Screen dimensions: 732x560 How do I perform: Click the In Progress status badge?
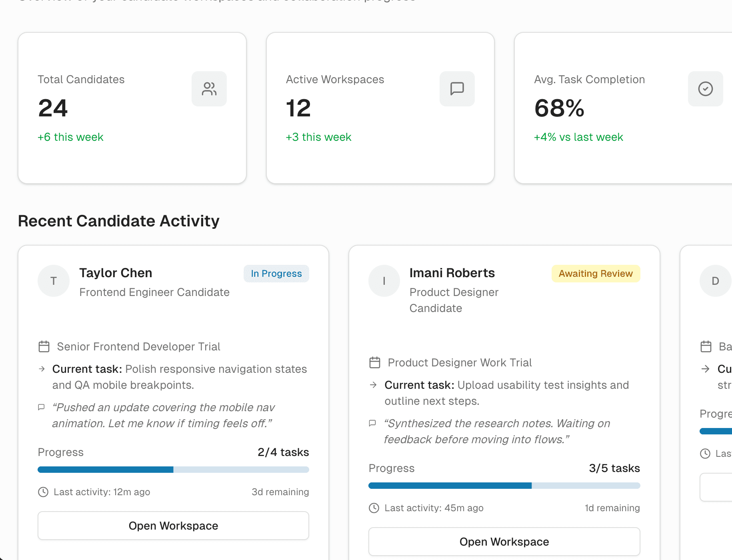point(276,274)
